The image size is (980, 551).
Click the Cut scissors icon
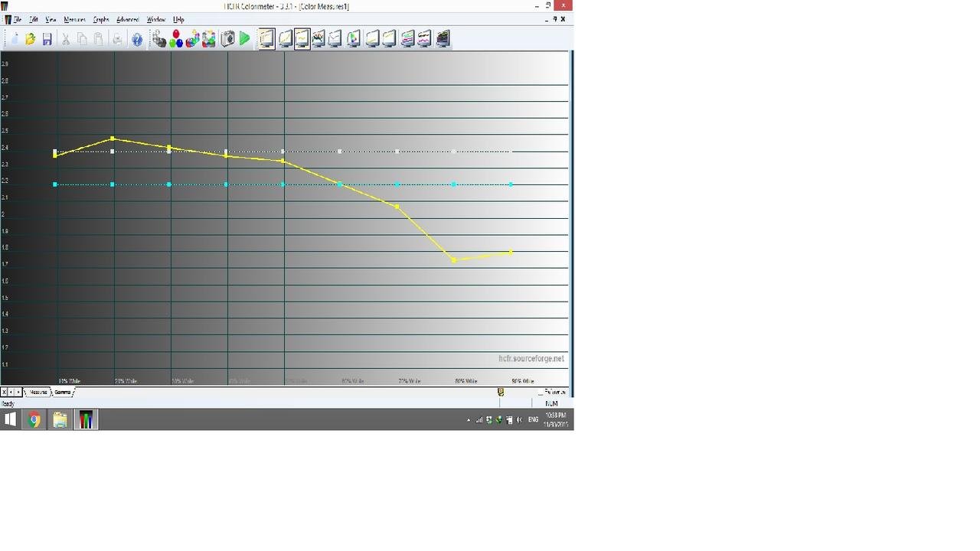coord(66,39)
